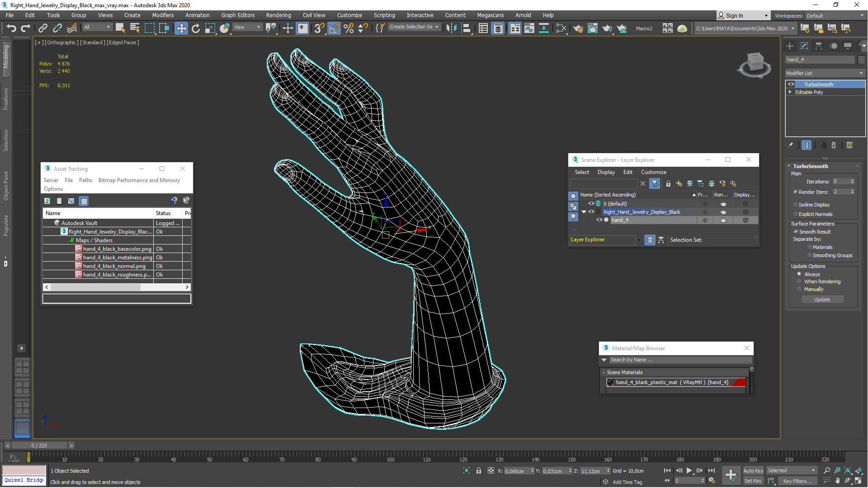Click the Zoom Extents navigation icon

(848, 471)
